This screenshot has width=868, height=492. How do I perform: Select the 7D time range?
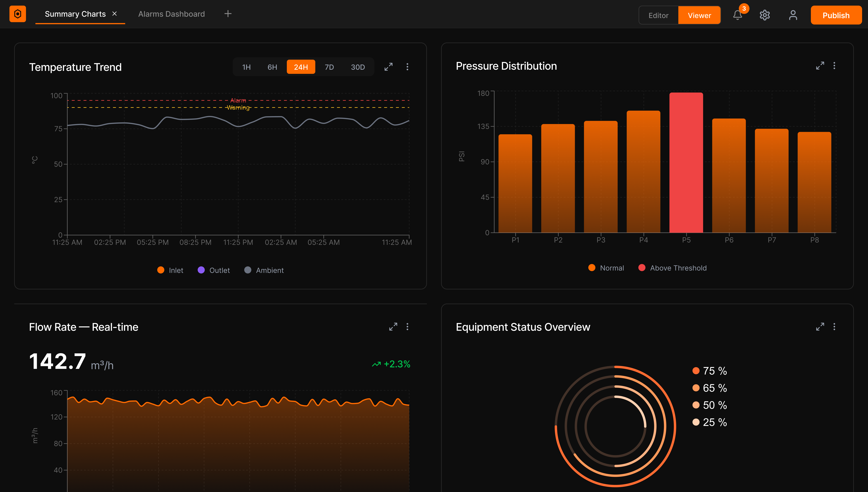click(329, 67)
